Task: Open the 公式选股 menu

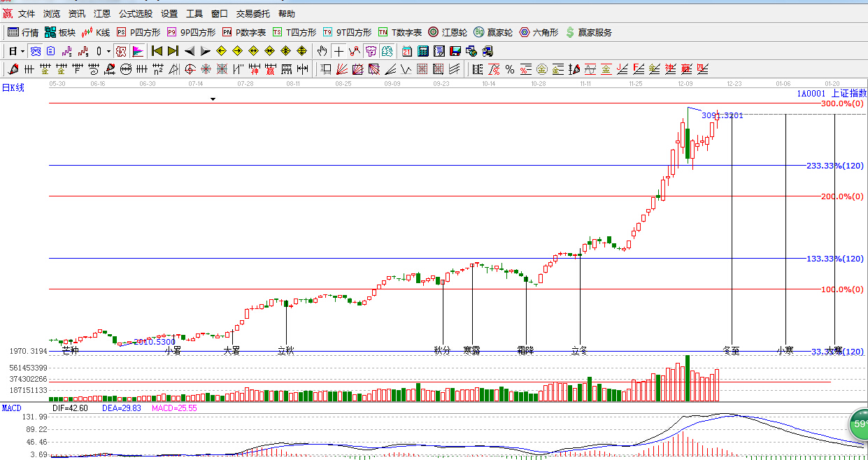Action: coord(135,13)
